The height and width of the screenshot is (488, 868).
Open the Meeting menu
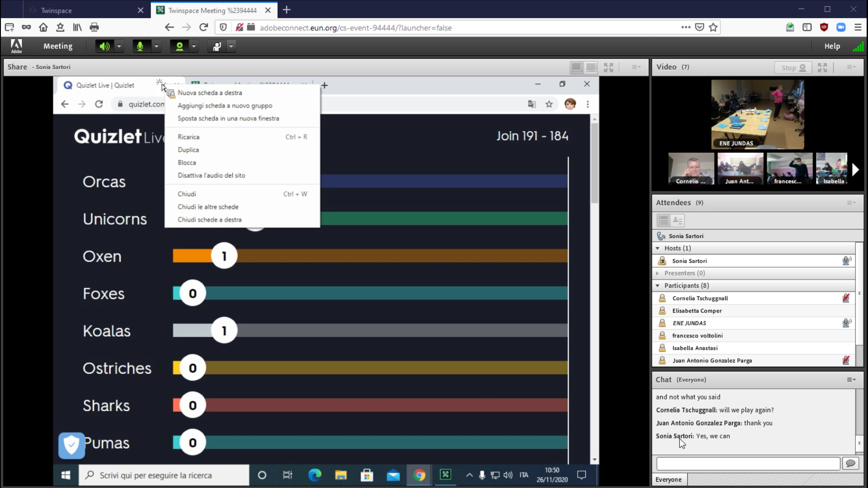point(57,46)
